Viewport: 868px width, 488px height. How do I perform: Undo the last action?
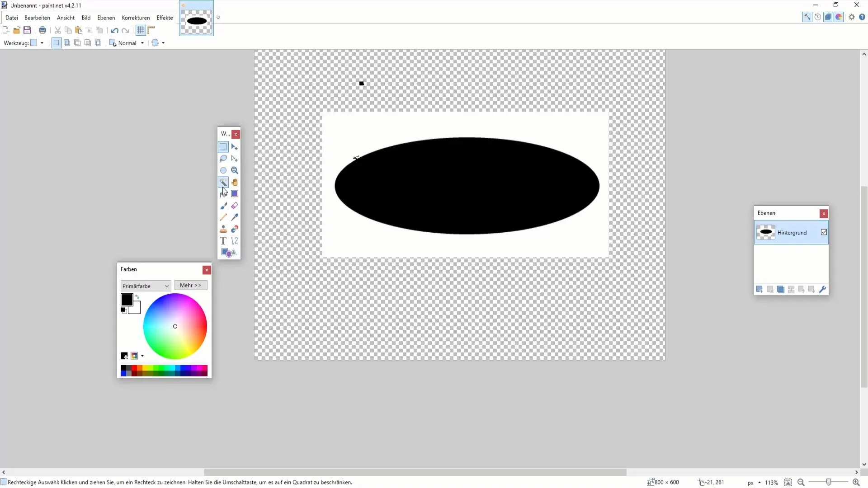pos(115,30)
